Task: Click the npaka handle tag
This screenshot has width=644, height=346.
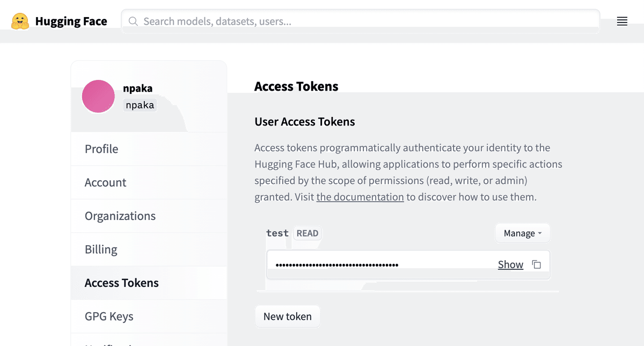Action: 140,105
